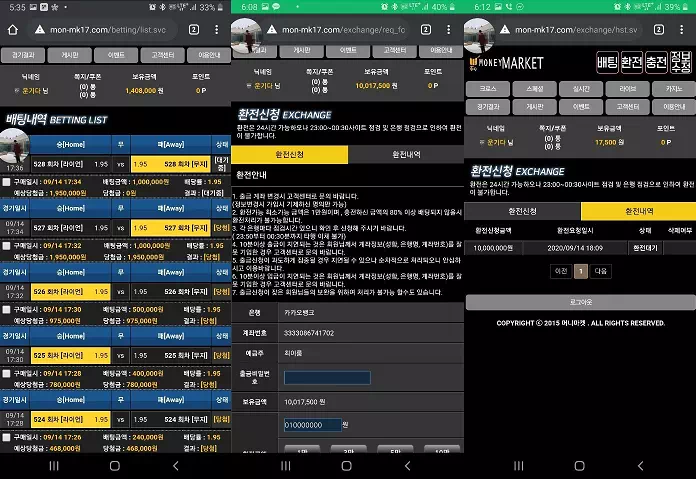Click the 로그아웃 logout button
The image size is (696, 479).
pyautogui.click(x=581, y=302)
